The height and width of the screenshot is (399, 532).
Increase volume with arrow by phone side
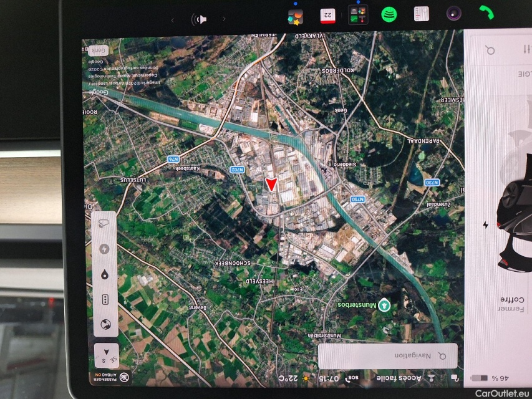tap(224, 19)
